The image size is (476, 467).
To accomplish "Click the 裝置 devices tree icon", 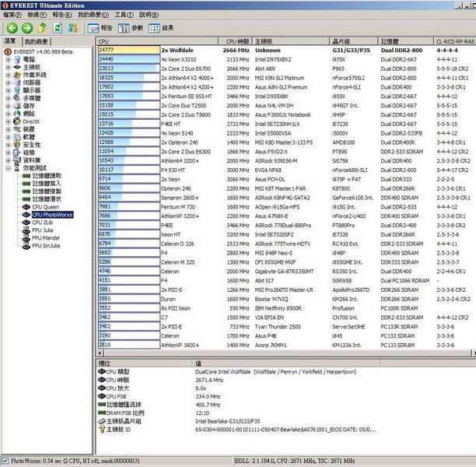I will click(x=17, y=129).
